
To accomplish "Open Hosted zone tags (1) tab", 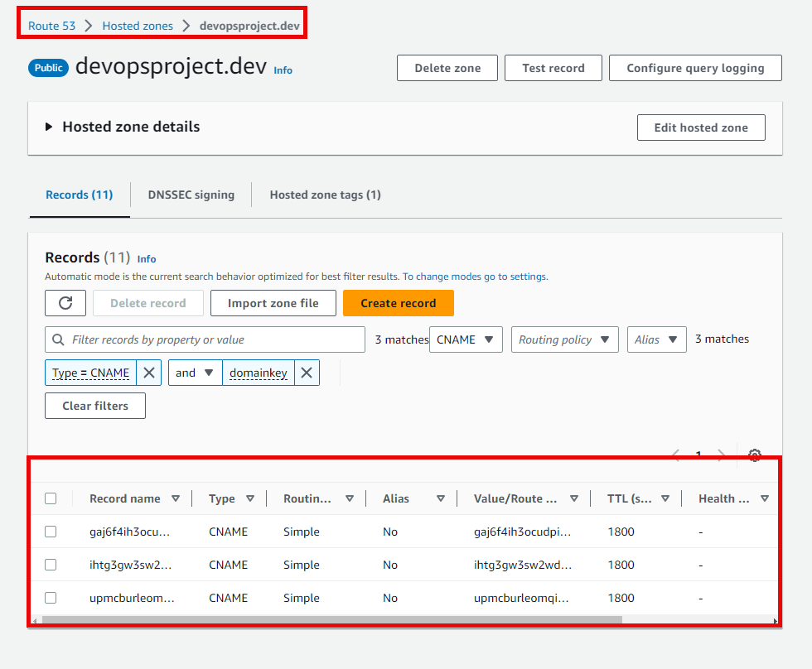I will tap(325, 195).
